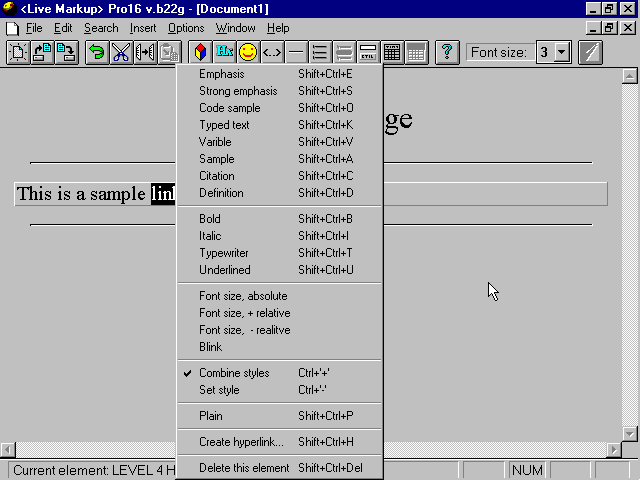Open the Font size dropdown arrow
This screenshot has width=640, height=480.
(x=560, y=52)
